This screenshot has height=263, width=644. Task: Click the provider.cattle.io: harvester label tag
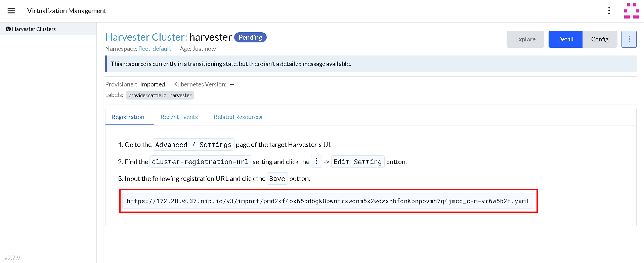coord(160,96)
